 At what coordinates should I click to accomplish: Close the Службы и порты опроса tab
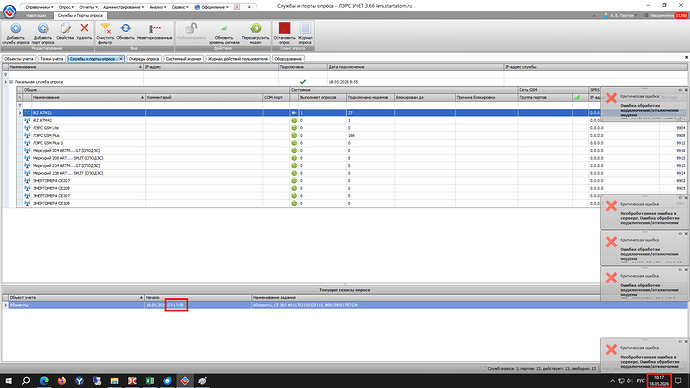[121, 59]
